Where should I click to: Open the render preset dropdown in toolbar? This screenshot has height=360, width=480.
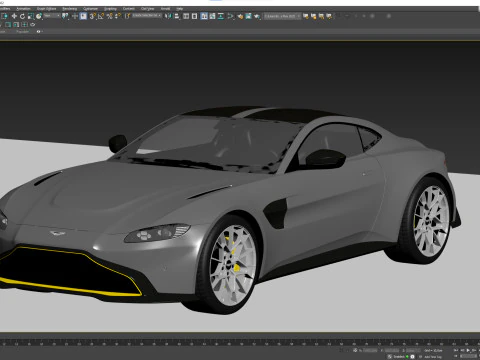point(282,16)
